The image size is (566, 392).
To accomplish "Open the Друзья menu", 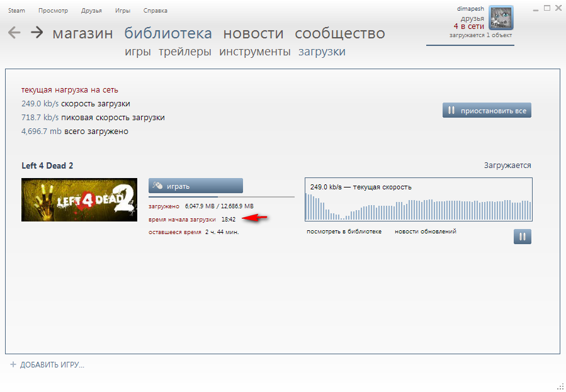I will pos(91,11).
